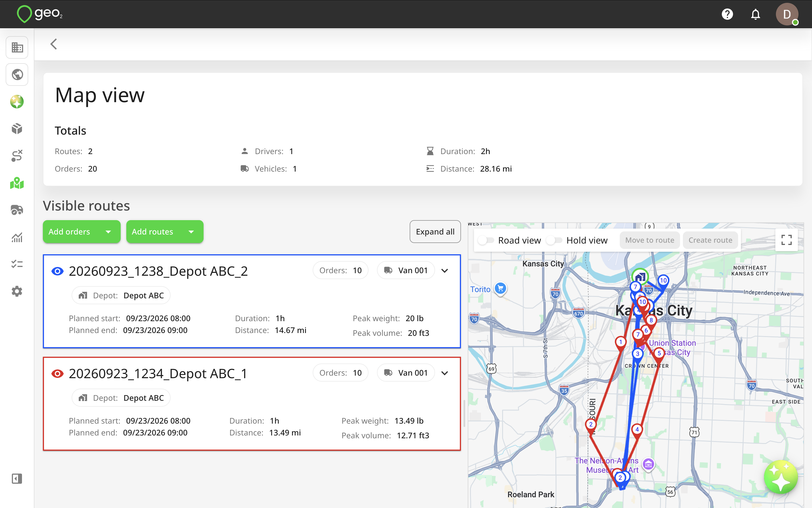Screen dimensions: 812x508
Task: Click the Expand all button
Action: 435,232
